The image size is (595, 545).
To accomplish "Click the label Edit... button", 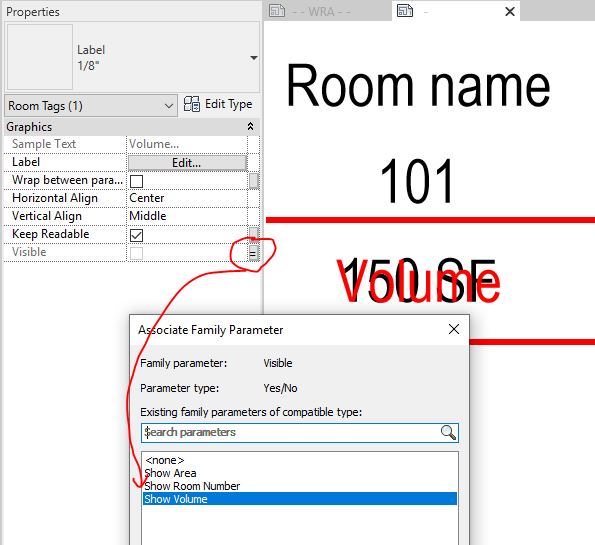I will tap(187, 163).
